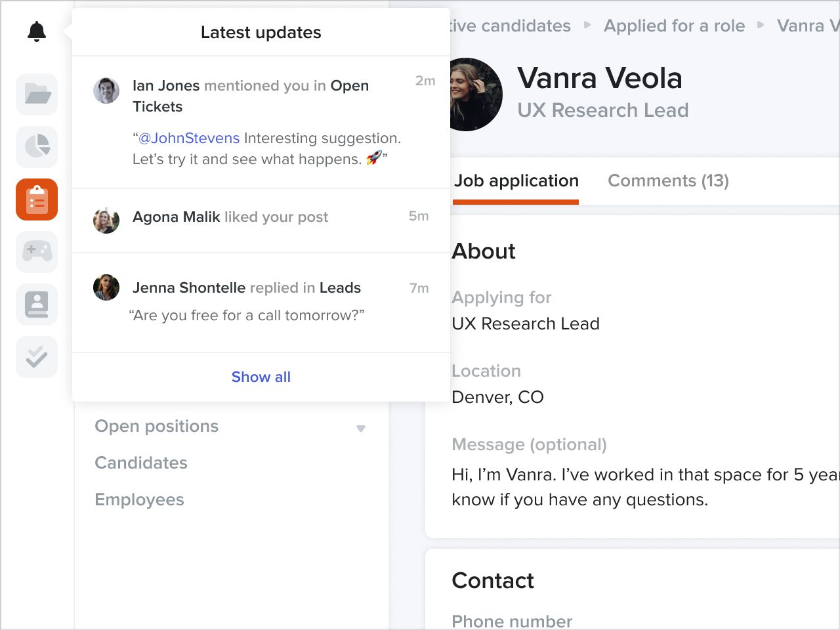Click the Applied for a role breadcrumb
840x630 pixels.
coord(674,26)
